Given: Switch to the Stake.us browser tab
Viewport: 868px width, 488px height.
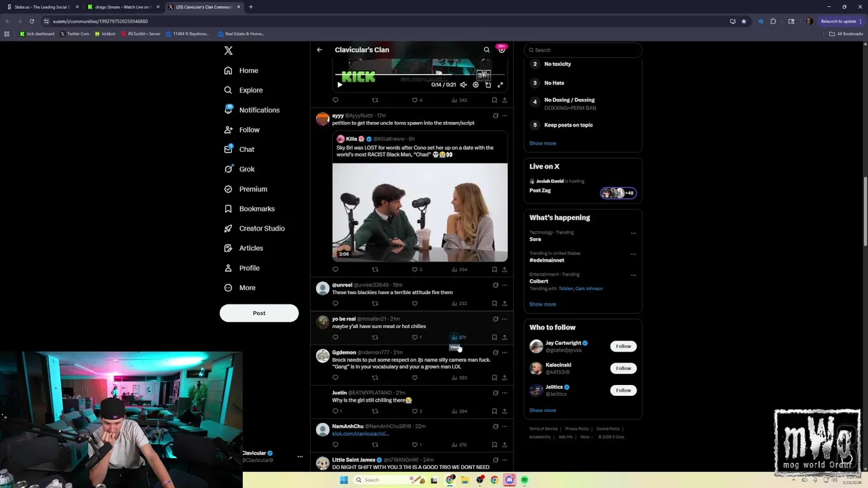Looking at the screenshot, I should pos(42,7).
